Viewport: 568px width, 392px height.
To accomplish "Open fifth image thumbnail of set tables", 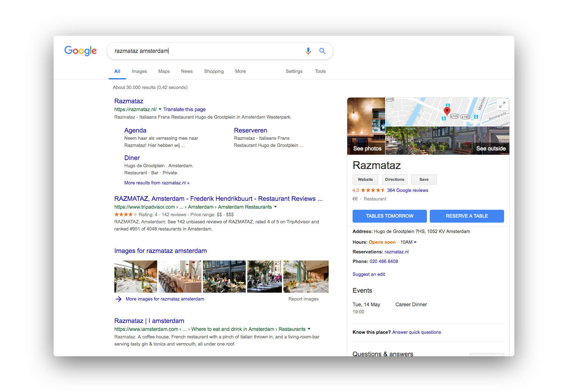I will (x=306, y=277).
